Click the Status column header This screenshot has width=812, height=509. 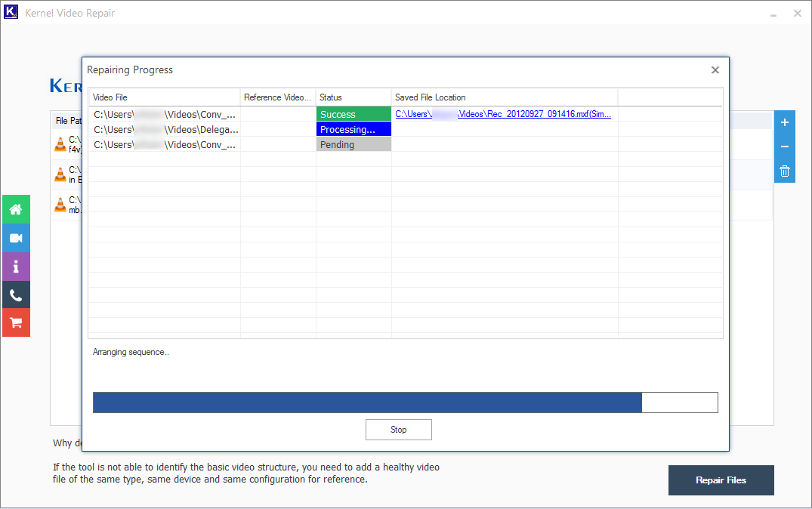click(x=354, y=97)
